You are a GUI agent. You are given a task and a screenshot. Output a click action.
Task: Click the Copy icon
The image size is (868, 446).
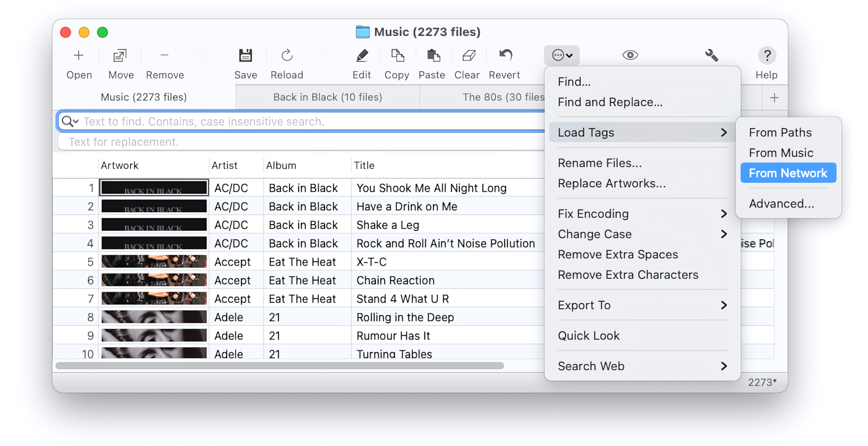click(x=397, y=55)
